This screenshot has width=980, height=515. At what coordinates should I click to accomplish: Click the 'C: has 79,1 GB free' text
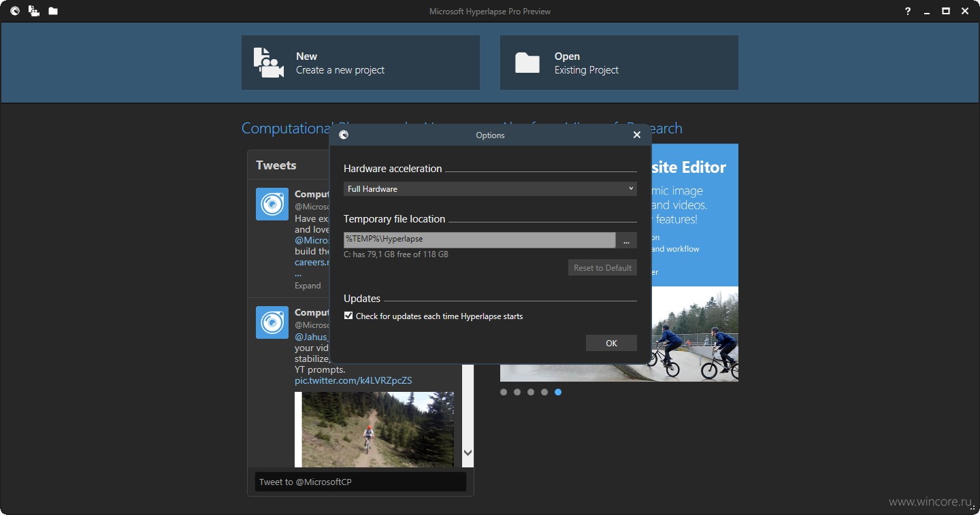point(396,254)
